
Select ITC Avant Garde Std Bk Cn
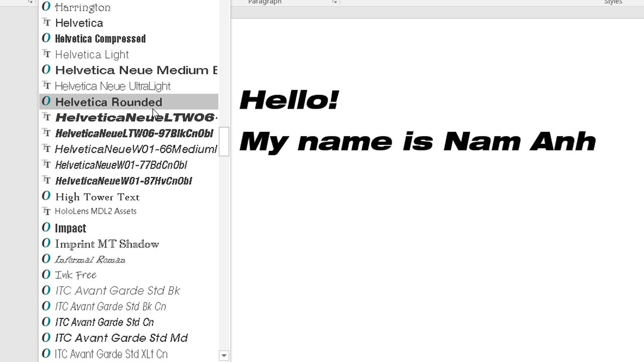[x=129, y=306]
